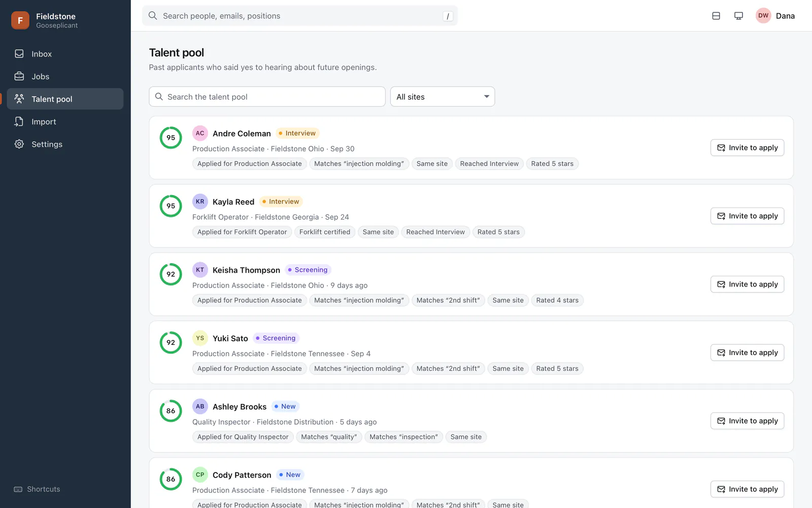Click the Settings gear icon
Image resolution: width=812 pixels, height=508 pixels.
tap(19, 144)
